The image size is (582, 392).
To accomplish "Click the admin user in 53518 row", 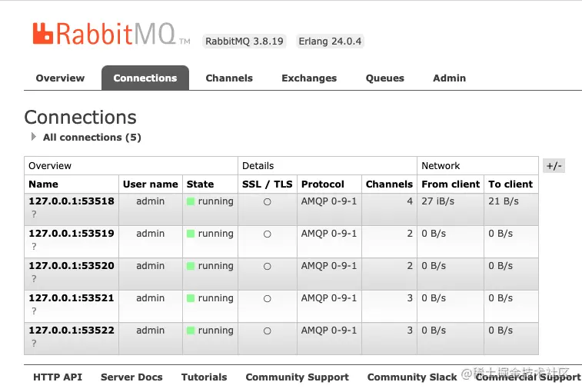I will tap(151, 201).
